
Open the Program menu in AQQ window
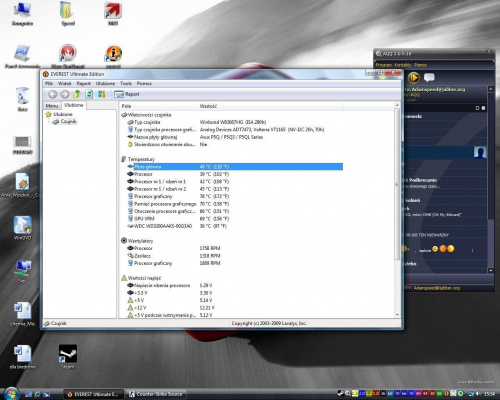[x=383, y=65]
